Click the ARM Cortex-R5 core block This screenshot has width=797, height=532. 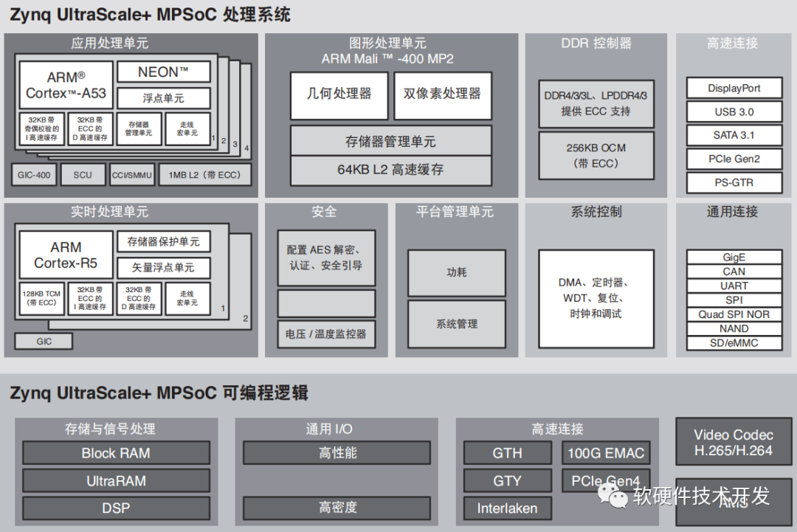(x=66, y=255)
